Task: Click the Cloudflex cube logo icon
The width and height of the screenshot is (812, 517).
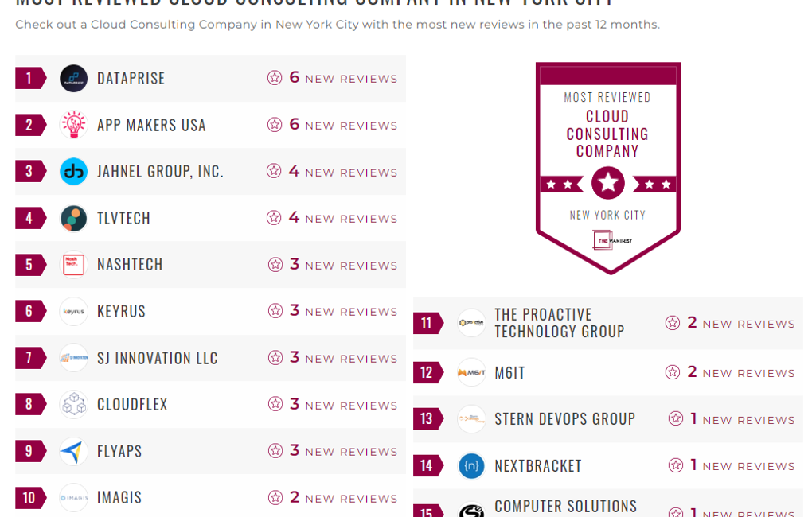Action: click(73, 404)
